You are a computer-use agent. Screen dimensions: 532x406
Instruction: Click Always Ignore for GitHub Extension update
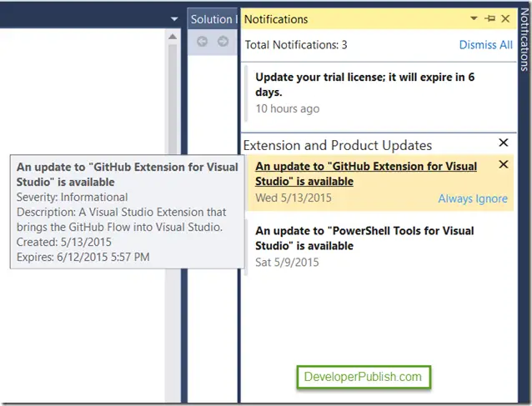[x=473, y=198]
